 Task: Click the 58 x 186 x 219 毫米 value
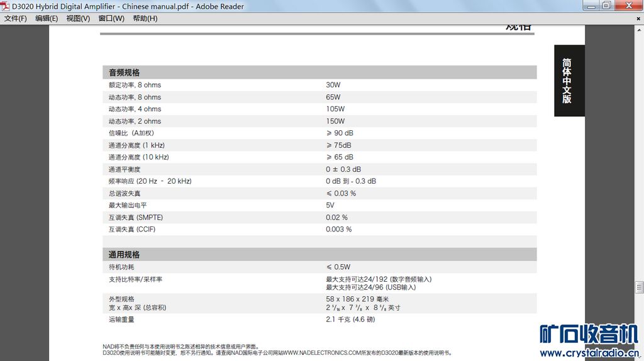[357, 299]
